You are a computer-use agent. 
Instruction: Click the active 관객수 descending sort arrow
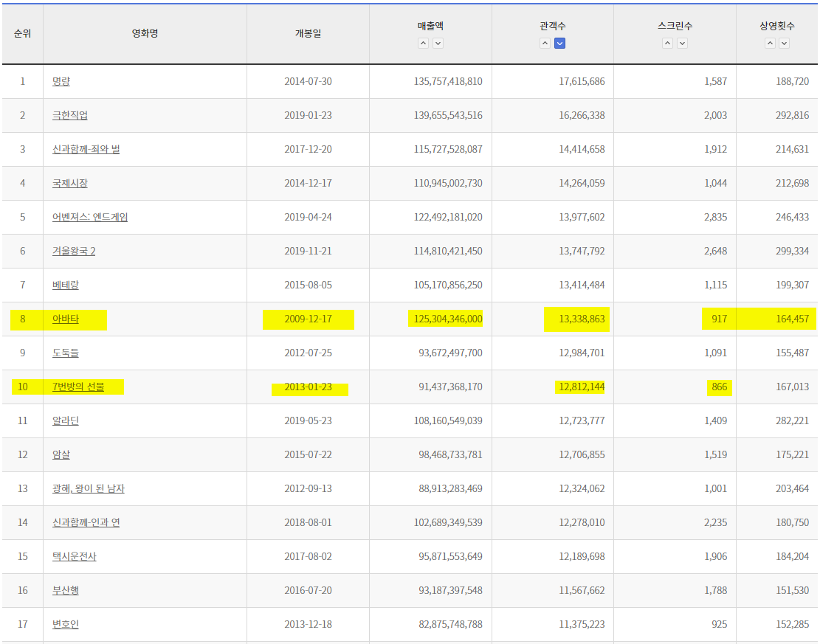[559, 44]
